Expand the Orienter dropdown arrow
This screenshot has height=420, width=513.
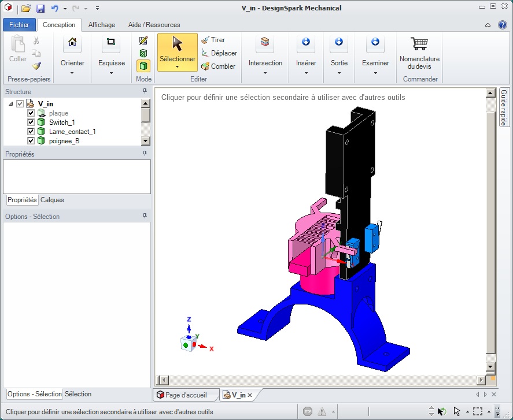tap(72, 73)
